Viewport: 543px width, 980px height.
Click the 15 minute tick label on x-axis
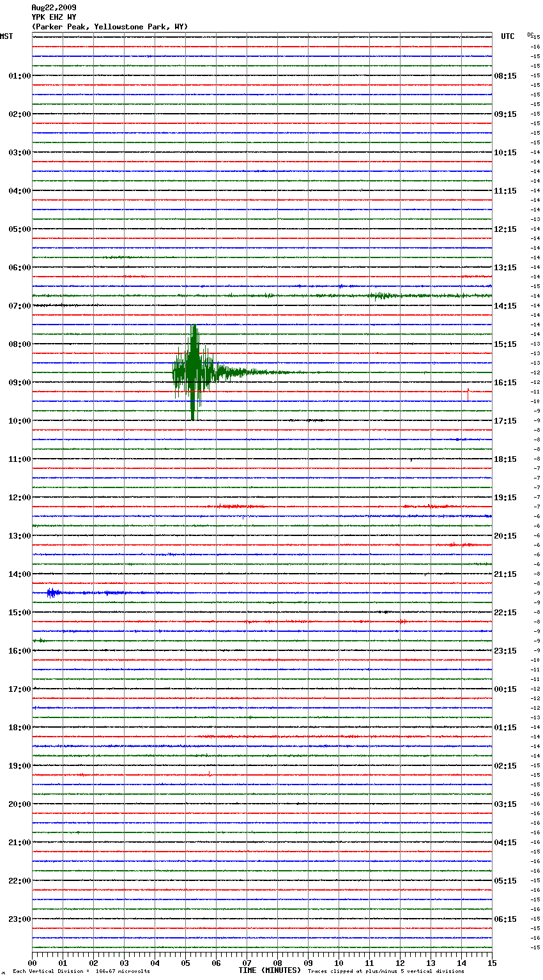point(492,963)
